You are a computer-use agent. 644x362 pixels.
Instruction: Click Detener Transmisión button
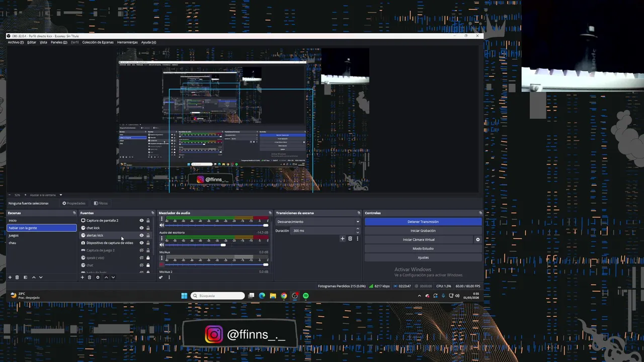(423, 222)
